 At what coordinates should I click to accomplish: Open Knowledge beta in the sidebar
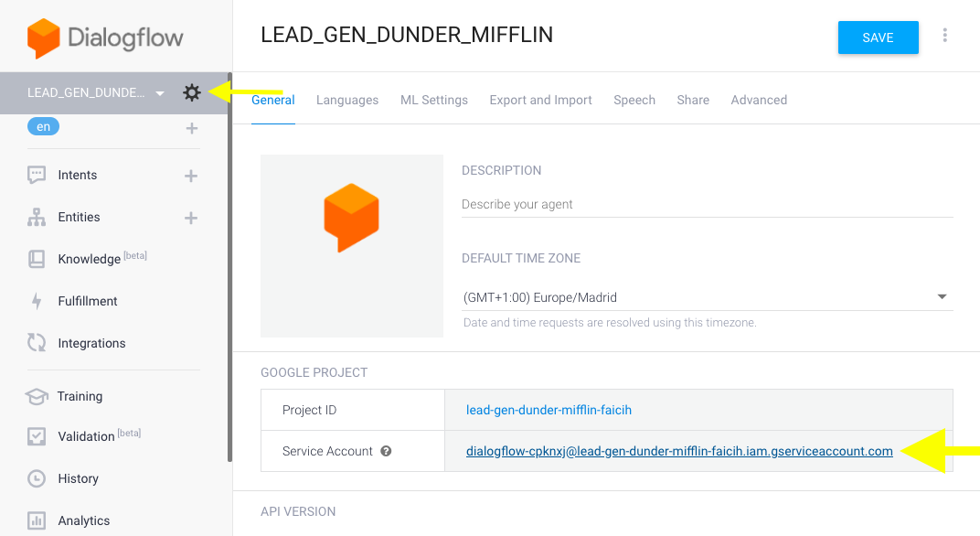tap(102, 258)
